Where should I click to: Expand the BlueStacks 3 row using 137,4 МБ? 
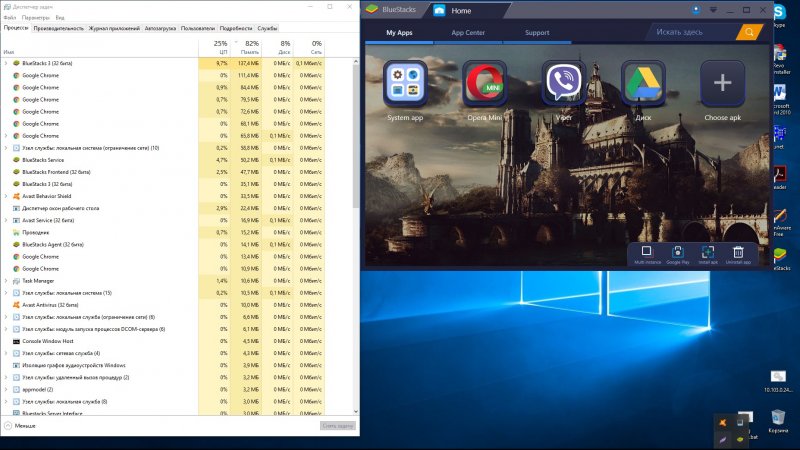[x=6, y=63]
